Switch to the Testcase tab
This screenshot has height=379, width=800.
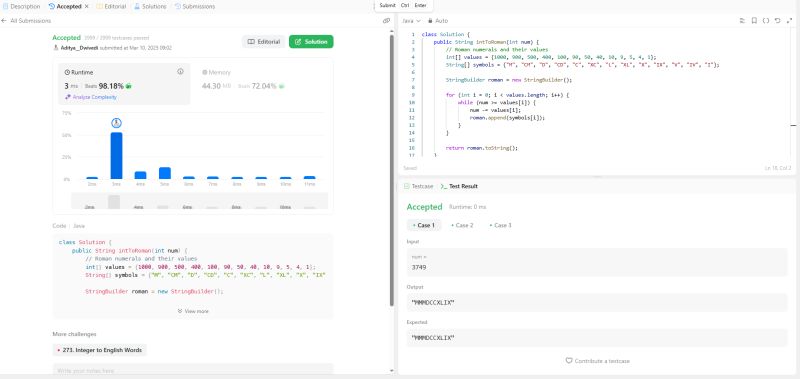click(x=418, y=187)
